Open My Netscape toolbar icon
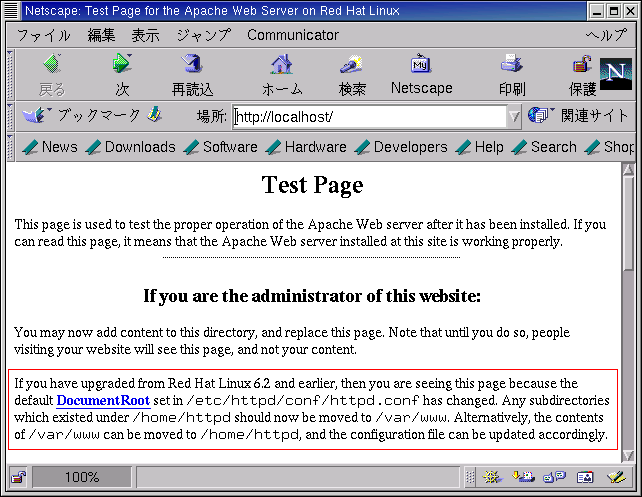This screenshot has width=642, height=497. click(421, 64)
